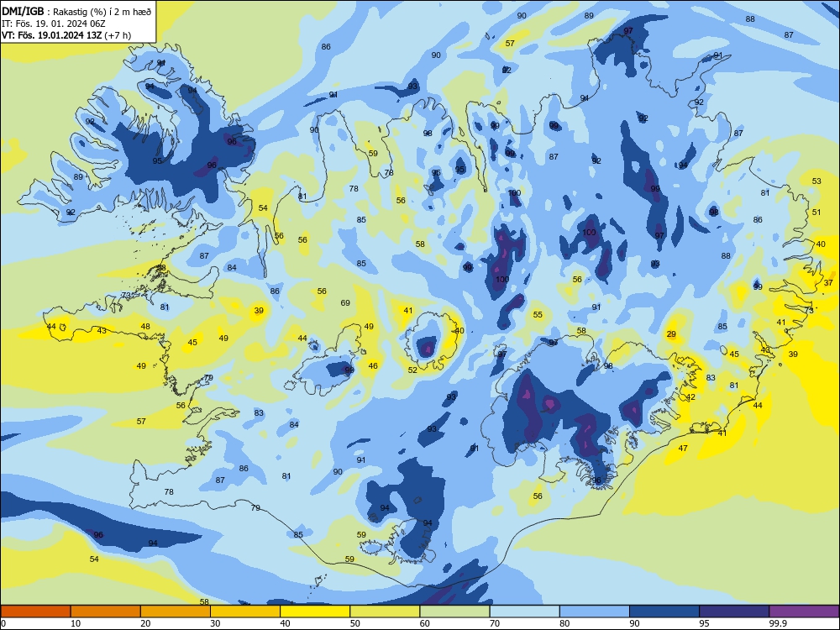Click the humidity value 55 on the map

coord(538,314)
